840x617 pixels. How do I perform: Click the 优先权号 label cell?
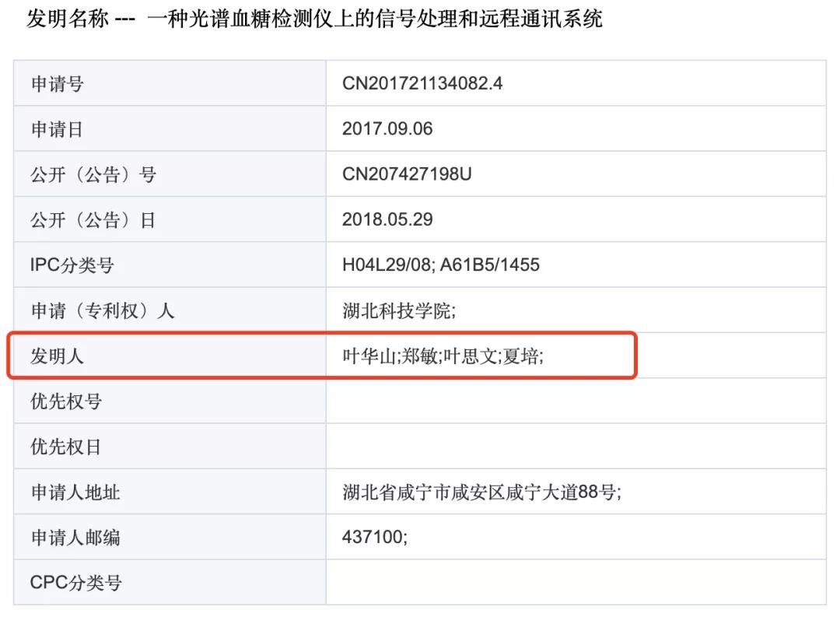[66, 401]
